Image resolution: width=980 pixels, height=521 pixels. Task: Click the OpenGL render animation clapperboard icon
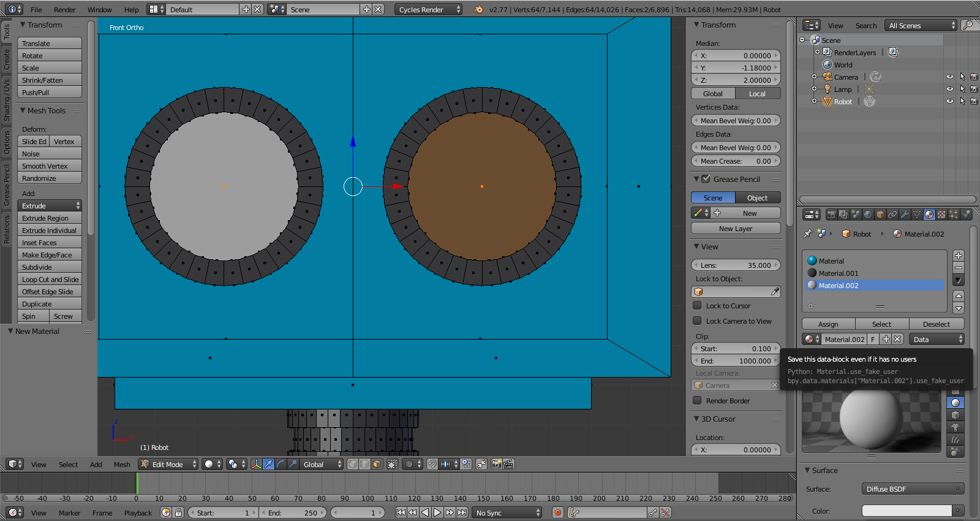point(508,464)
